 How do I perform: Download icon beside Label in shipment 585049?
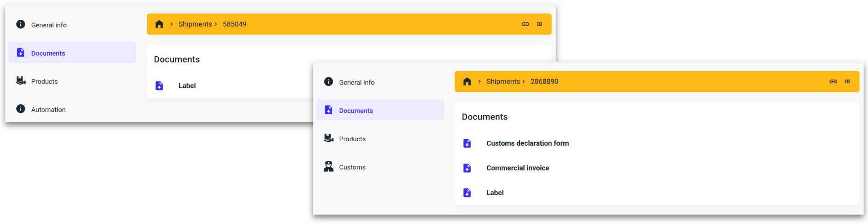point(159,86)
